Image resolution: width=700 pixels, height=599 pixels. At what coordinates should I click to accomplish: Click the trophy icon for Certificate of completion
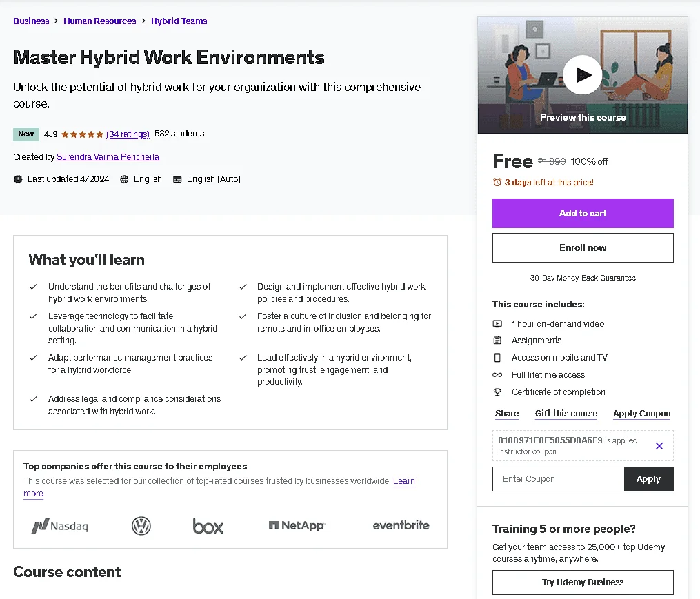tap(497, 392)
